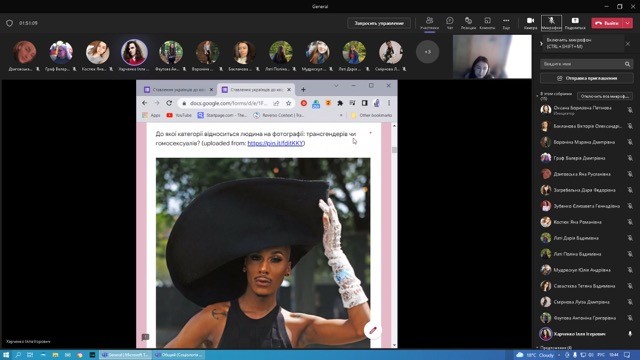640x360 pixels.
Task: Click the red extension icon in Chrome toolbar
Action: (304, 103)
